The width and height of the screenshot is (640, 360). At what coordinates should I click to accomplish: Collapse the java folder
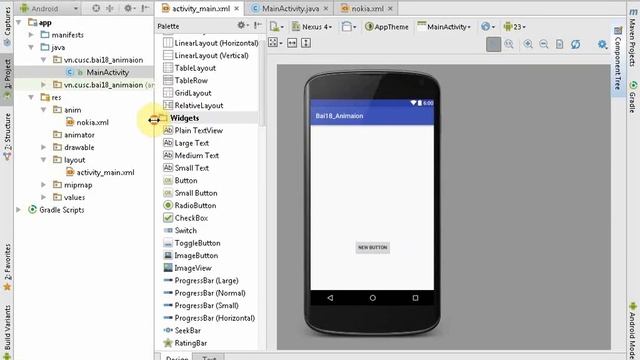tap(31, 47)
